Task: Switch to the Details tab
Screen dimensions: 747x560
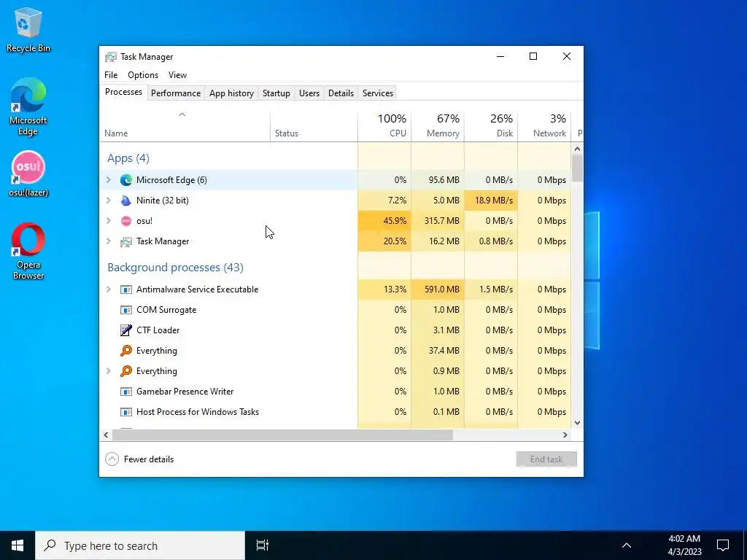Action: (x=341, y=93)
